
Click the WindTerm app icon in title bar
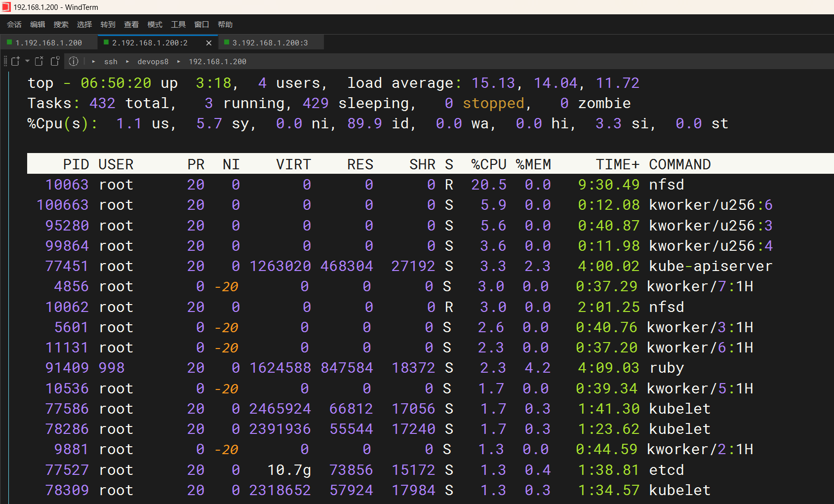pos(6,7)
